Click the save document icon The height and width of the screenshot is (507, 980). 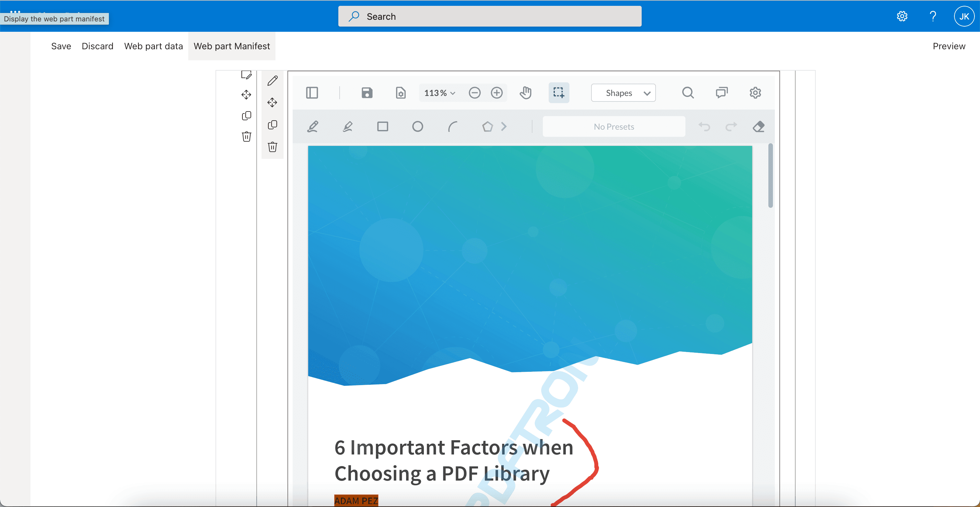[367, 92]
